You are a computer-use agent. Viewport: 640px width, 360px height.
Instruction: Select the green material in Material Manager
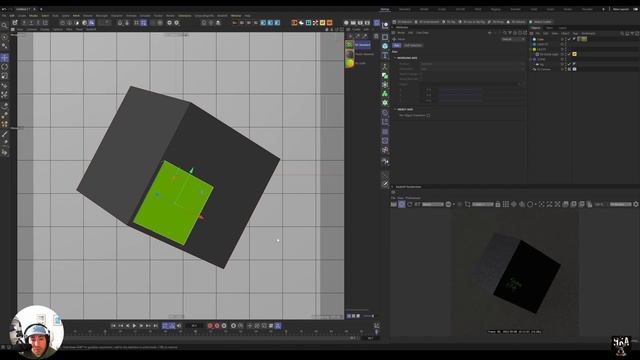click(x=349, y=63)
